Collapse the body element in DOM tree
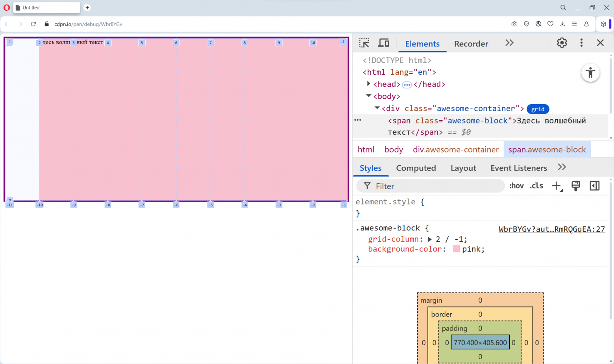Image resolution: width=614 pixels, height=364 pixels. [x=368, y=96]
